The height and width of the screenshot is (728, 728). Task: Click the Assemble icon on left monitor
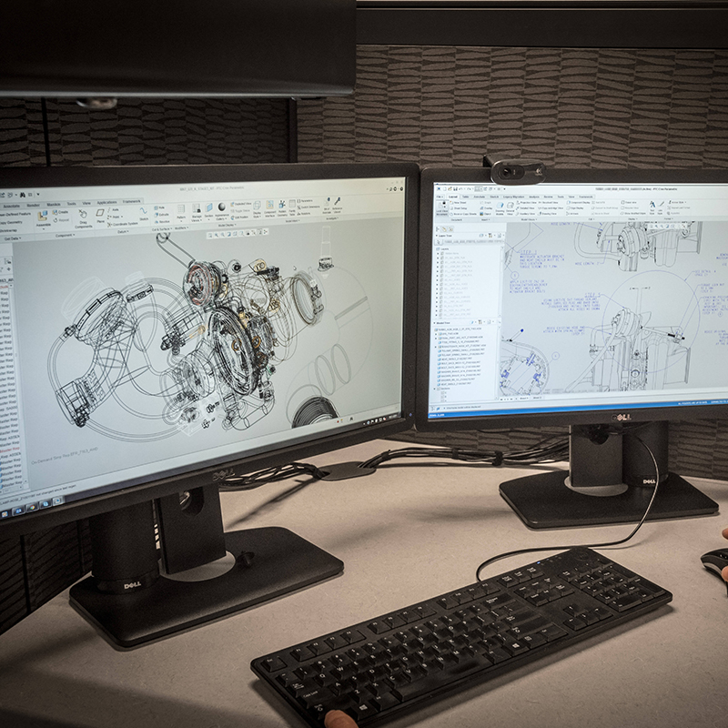click(43, 216)
